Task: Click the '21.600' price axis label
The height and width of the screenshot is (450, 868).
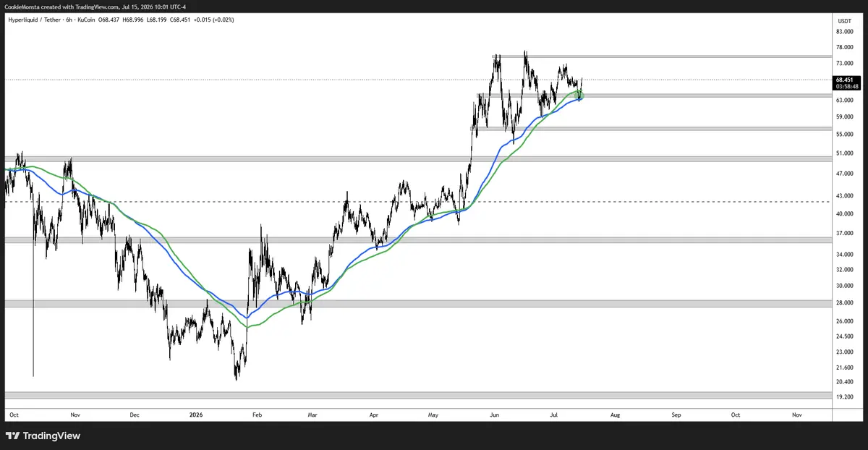Action: click(x=845, y=367)
